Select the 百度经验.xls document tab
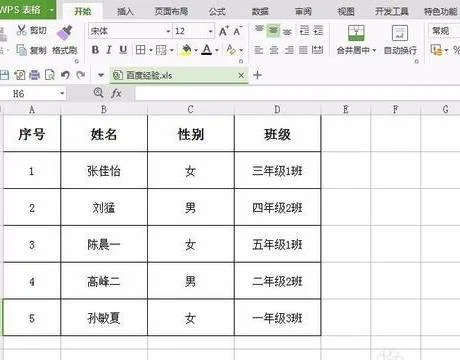The height and width of the screenshot is (360, 460). coord(179,75)
